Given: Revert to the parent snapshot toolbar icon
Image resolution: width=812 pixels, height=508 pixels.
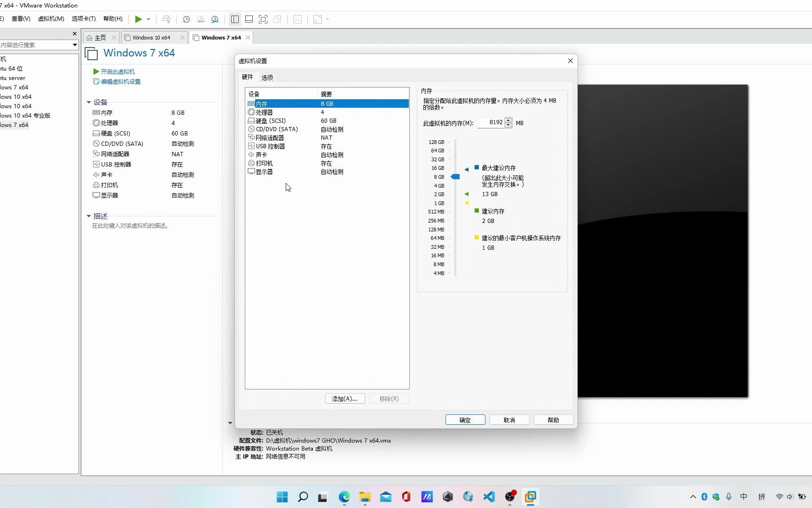Looking at the screenshot, I should coord(201,19).
